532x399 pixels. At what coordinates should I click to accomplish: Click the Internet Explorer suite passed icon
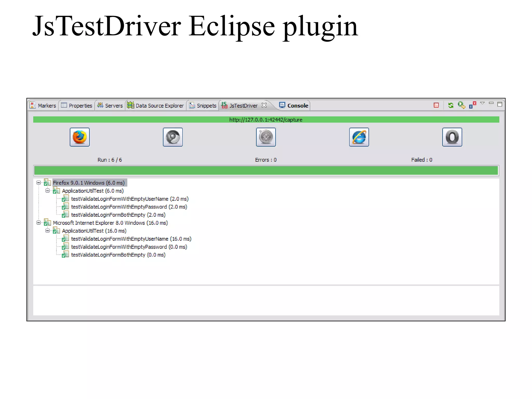pos(47,222)
